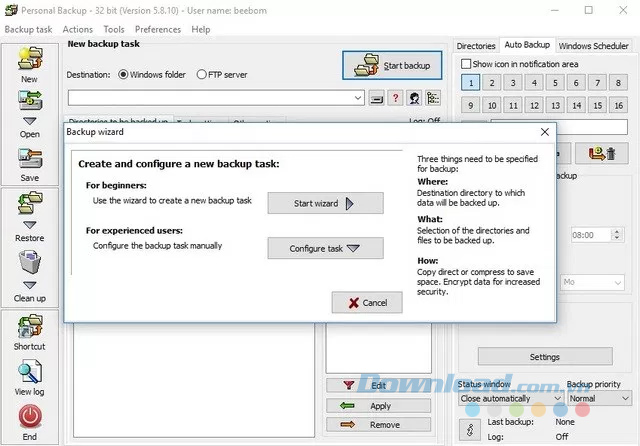Toggle Show icon in notification area checkbox
Image resolution: width=640 pixels, height=446 pixels.
[466, 64]
